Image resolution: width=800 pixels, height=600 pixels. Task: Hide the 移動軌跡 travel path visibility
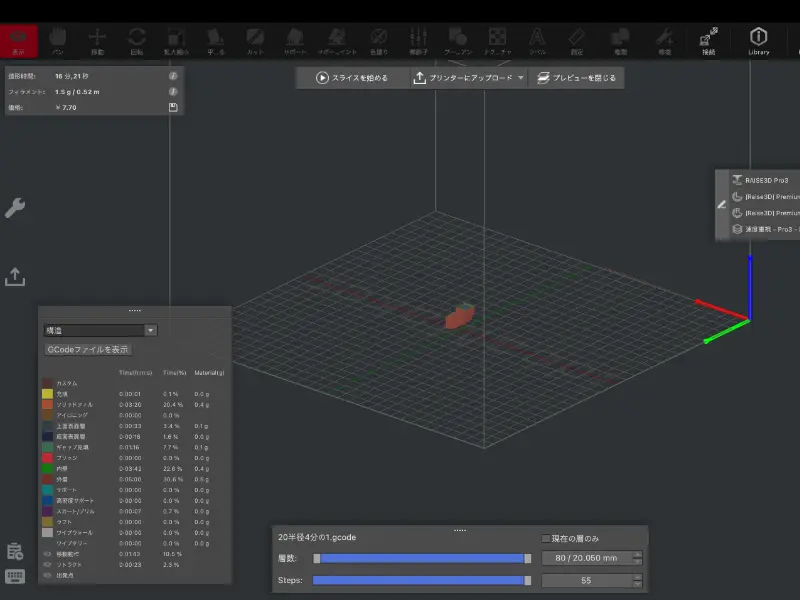(46, 553)
